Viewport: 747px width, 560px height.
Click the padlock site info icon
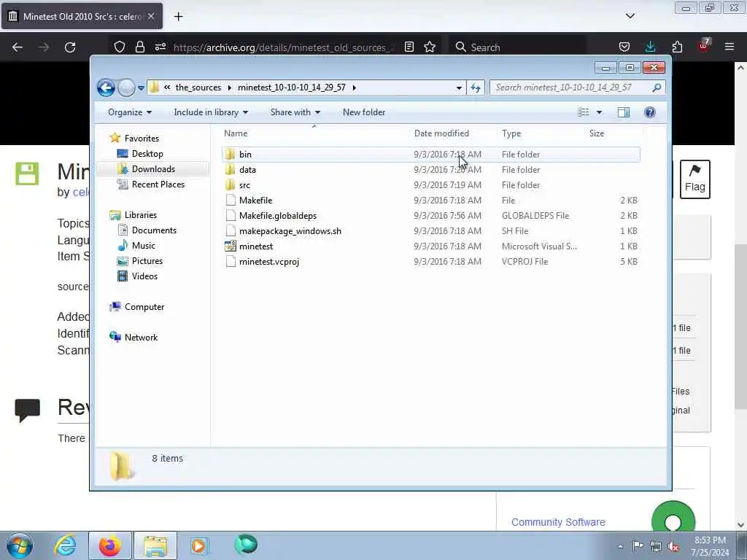pyautogui.click(x=139, y=47)
